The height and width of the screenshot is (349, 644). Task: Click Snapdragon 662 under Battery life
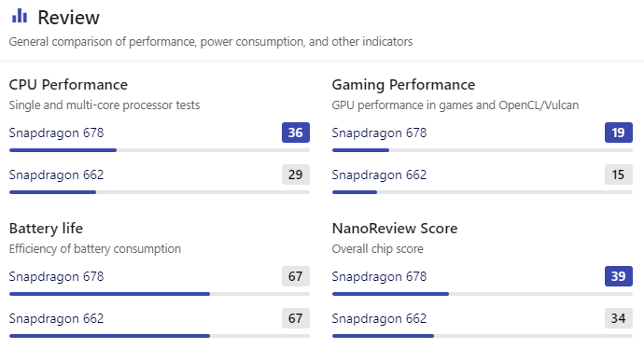(x=56, y=318)
